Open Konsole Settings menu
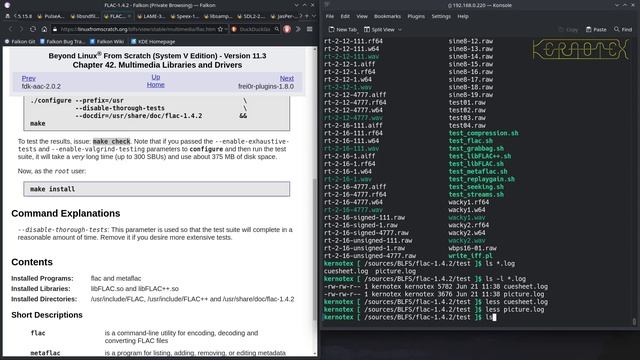The height and width of the screenshot is (360, 640). pyautogui.click(x=441, y=16)
